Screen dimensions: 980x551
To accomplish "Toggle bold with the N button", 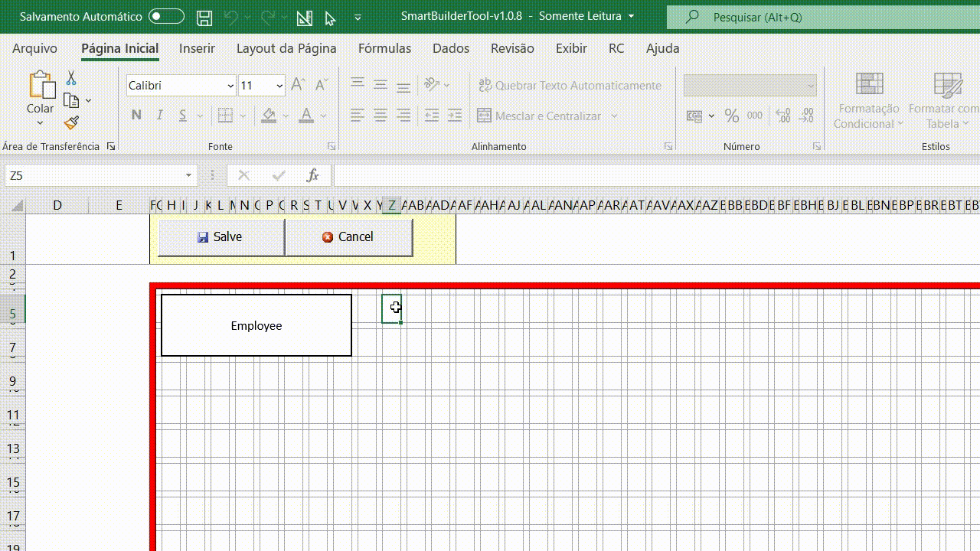I will tap(136, 115).
